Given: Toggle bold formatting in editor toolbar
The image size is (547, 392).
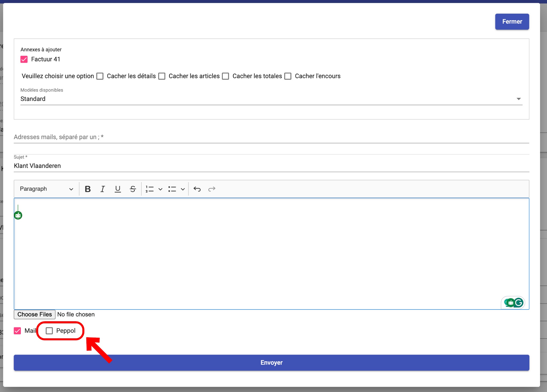Looking at the screenshot, I should (x=87, y=189).
